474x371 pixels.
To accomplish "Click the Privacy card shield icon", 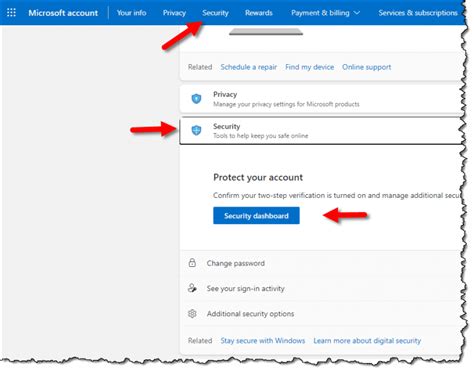I will click(x=196, y=99).
